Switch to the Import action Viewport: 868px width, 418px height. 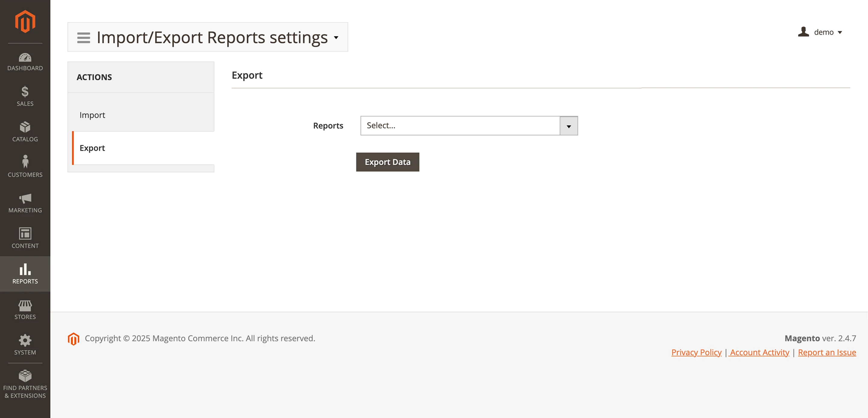click(92, 115)
